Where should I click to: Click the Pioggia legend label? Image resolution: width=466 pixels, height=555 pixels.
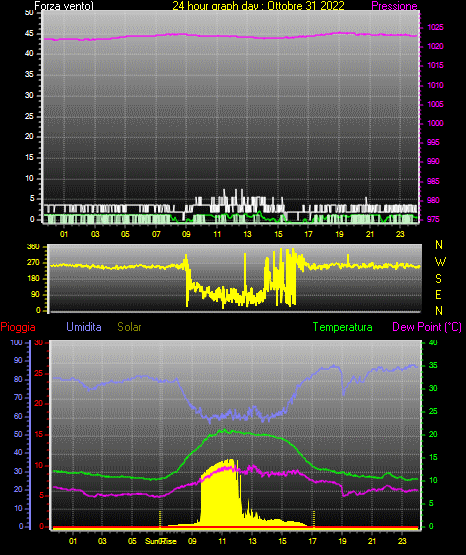18,327
